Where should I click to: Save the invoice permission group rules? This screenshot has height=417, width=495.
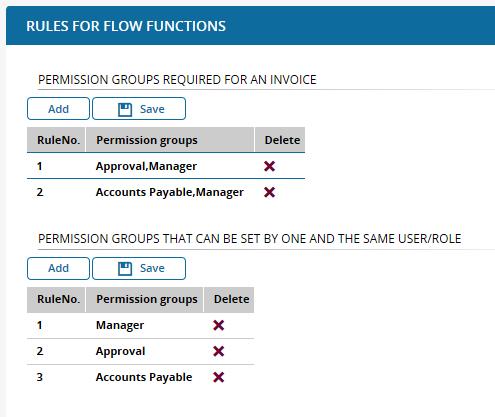[139, 109]
